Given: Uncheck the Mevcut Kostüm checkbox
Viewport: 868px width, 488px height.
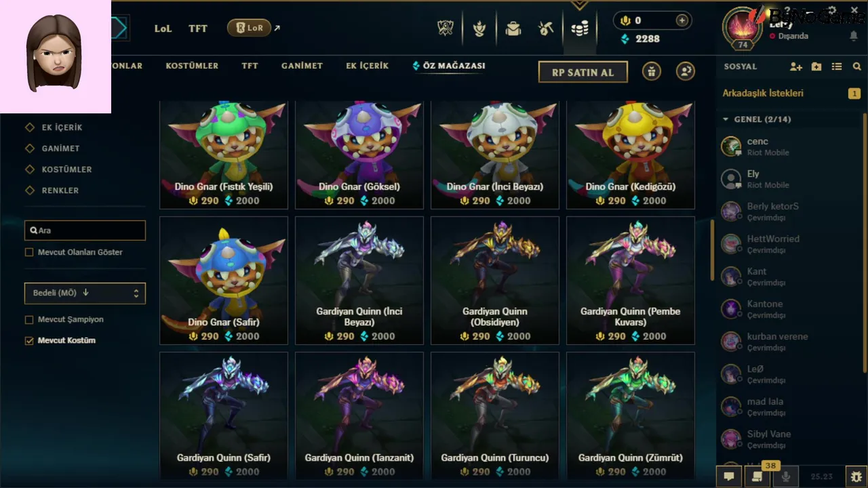Looking at the screenshot, I should click(29, 341).
